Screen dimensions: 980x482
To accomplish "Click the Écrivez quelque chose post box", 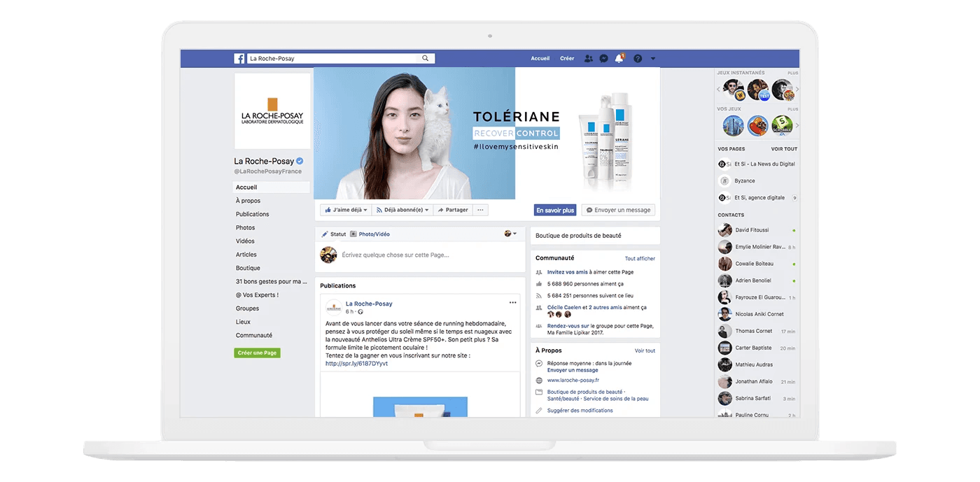I will click(420, 255).
